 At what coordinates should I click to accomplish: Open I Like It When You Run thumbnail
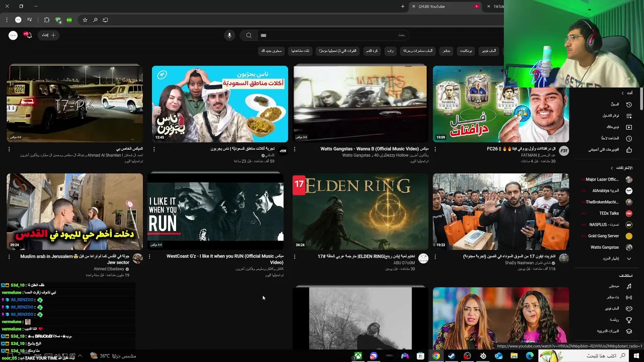point(215,212)
